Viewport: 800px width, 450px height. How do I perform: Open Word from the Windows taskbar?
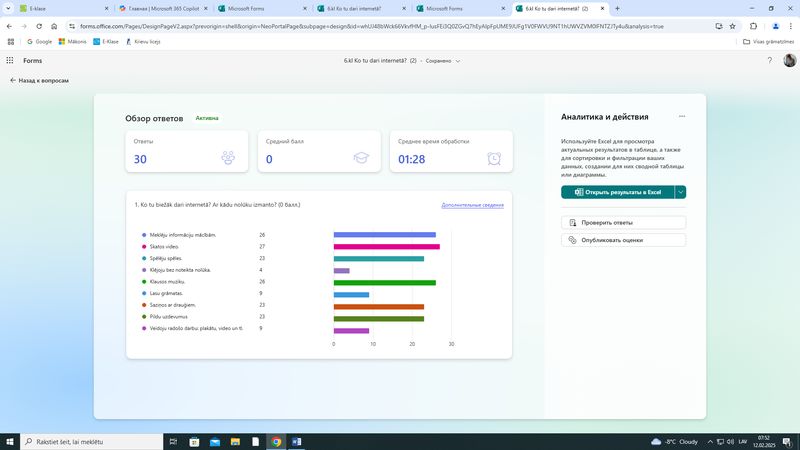[x=296, y=441]
